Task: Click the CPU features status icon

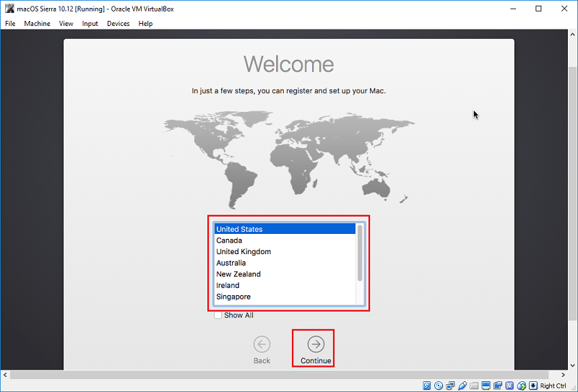Action: click(509, 386)
